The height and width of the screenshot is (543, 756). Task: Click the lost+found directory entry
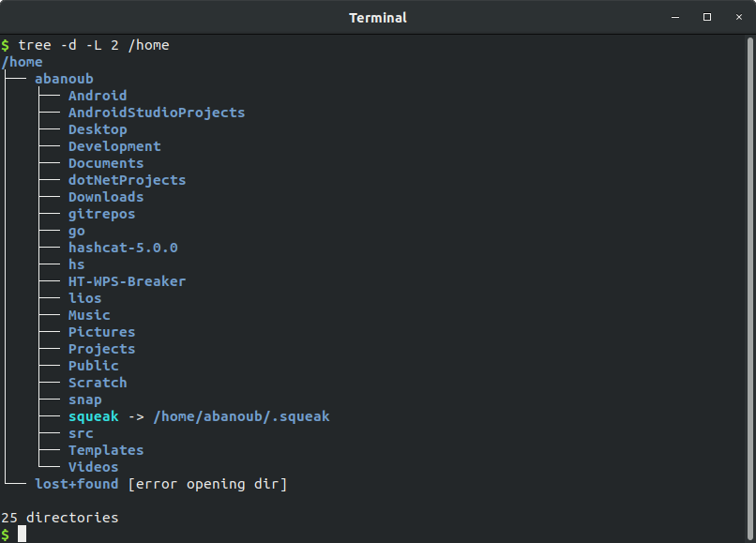(76, 484)
